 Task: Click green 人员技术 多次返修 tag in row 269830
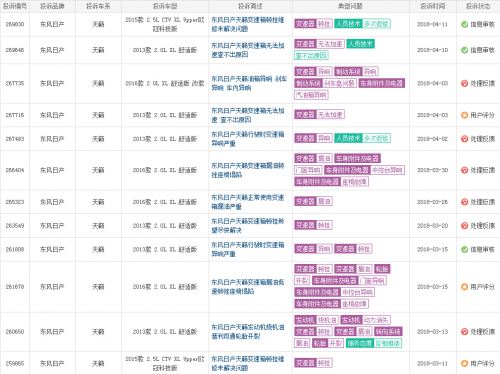point(362,24)
